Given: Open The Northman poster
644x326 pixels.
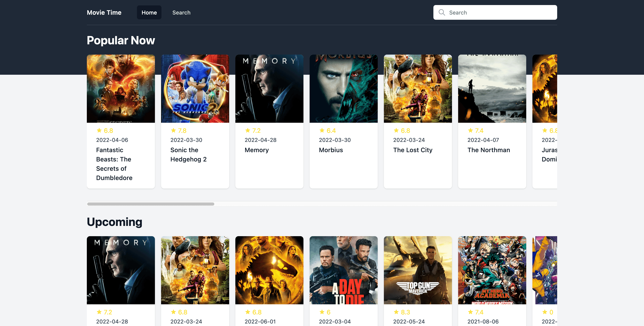Looking at the screenshot, I should click(492, 89).
